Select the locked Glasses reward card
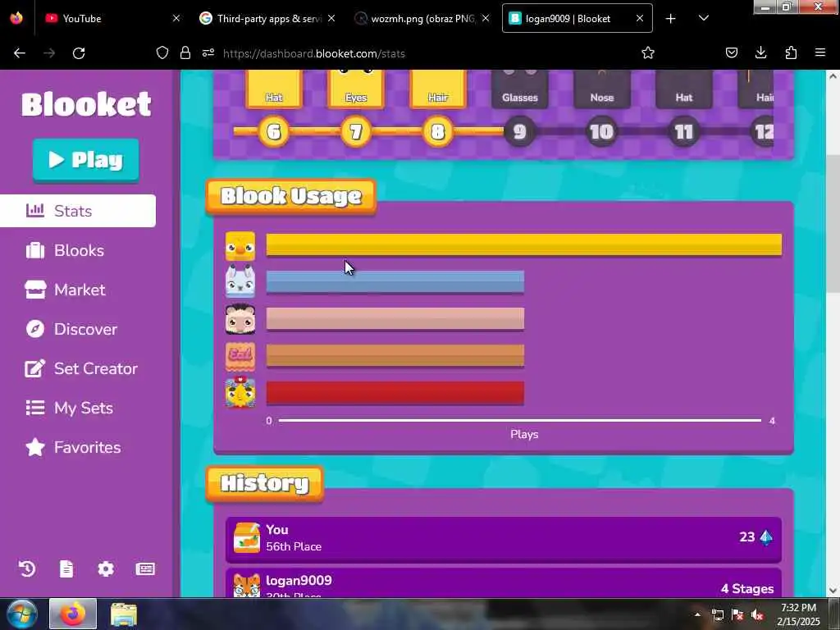The width and height of the screenshot is (840, 630). pos(519,89)
